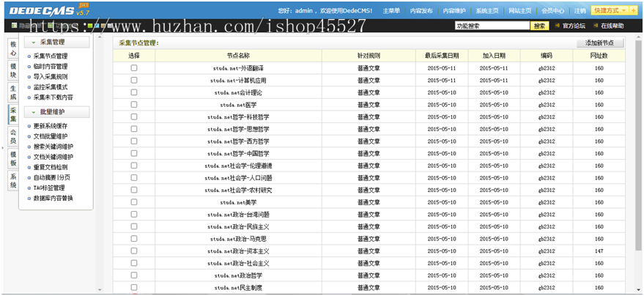Click the function map icon in black toolbar
Image resolution: width=644 pixels, height=296 pixels.
click(x=50, y=26)
